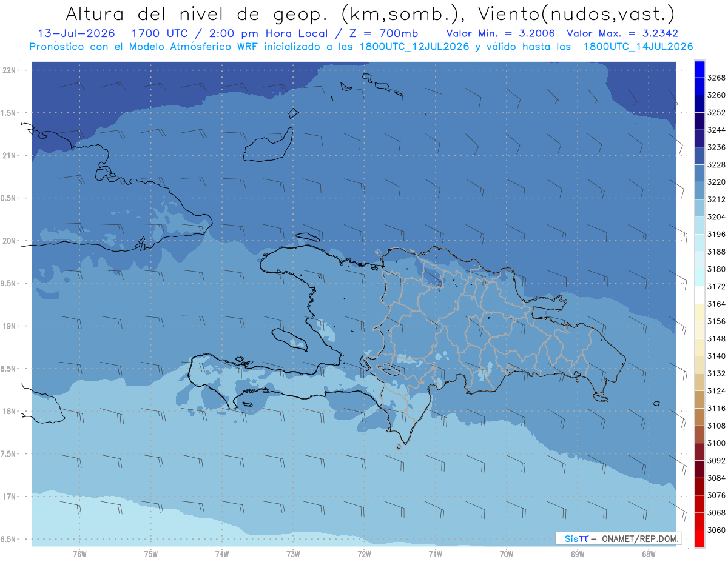Click the 0.5N latitude axis label
This screenshot has height=562, width=728.
[x=10, y=198]
